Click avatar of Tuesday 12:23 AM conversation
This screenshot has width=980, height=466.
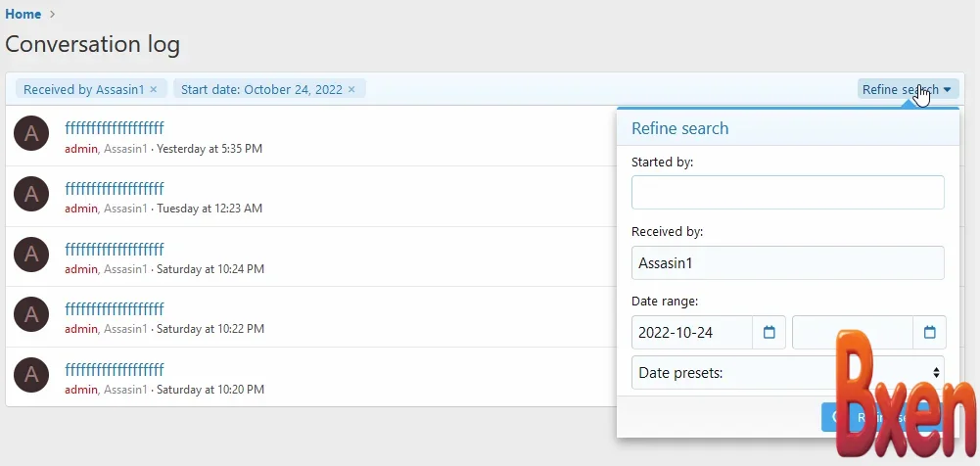coord(31,194)
